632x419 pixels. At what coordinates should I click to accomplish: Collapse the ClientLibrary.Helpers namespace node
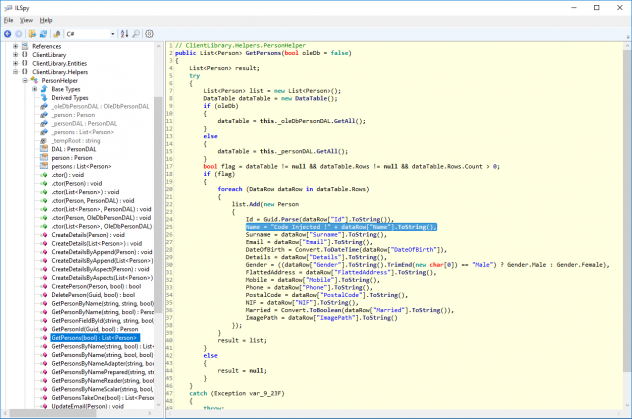coord(15,72)
